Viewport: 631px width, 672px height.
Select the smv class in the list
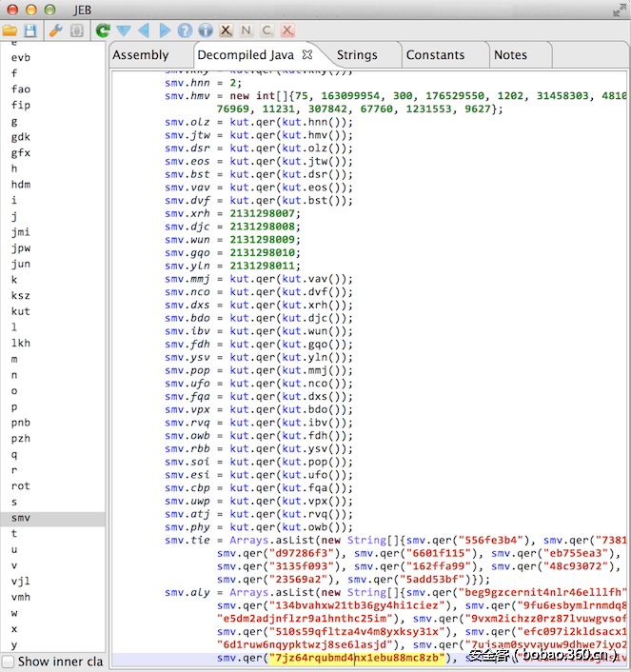21,518
